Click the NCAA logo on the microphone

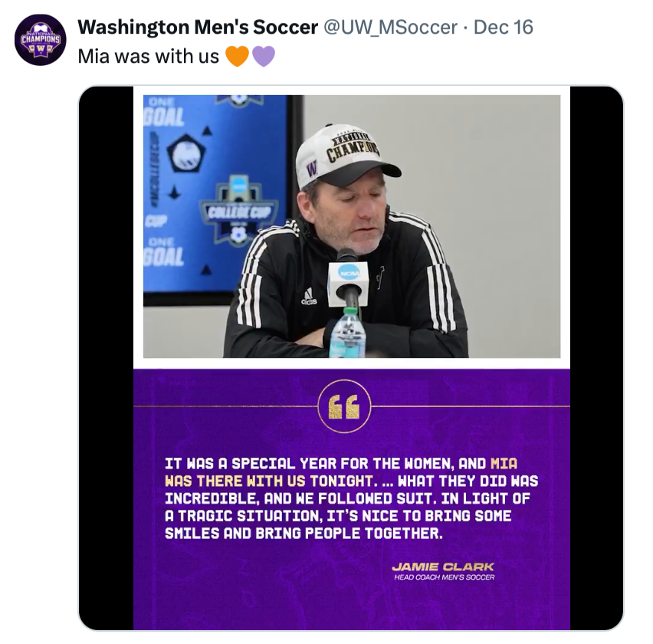point(349,271)
